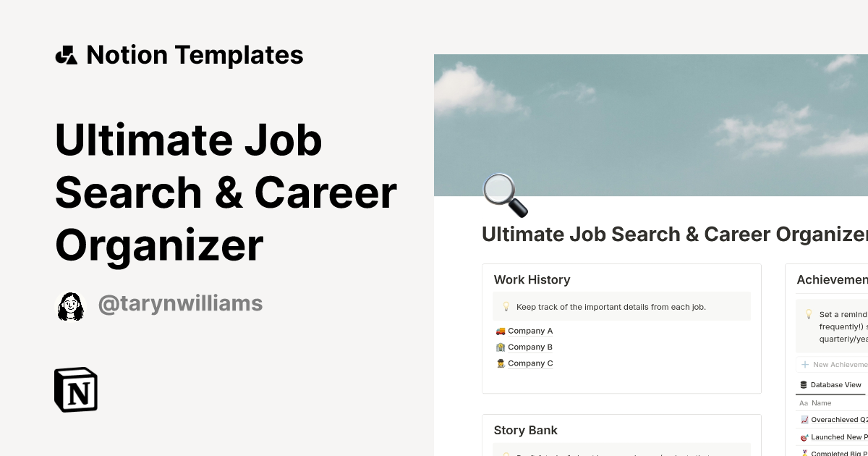Click tarynwilliams profile avatar
Viewport: 868px width, 456px height.
click(71, 305)
